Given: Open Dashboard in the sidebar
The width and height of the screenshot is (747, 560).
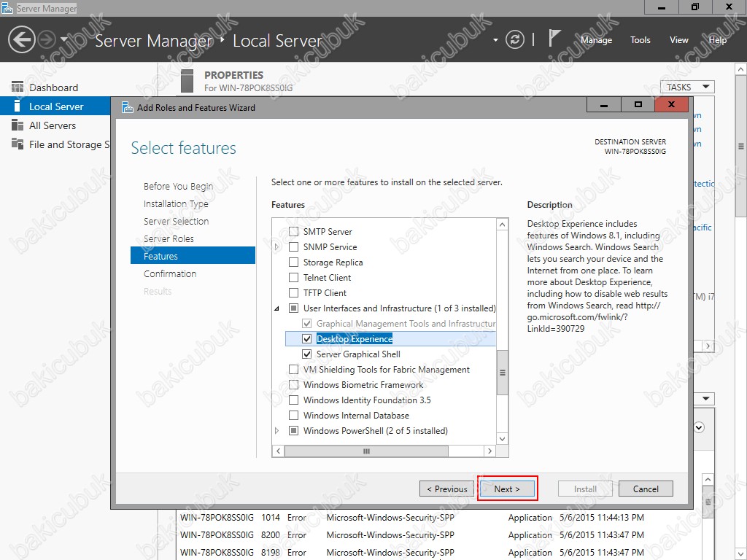Looking at the screenshot, I should [x=53, y=87].
